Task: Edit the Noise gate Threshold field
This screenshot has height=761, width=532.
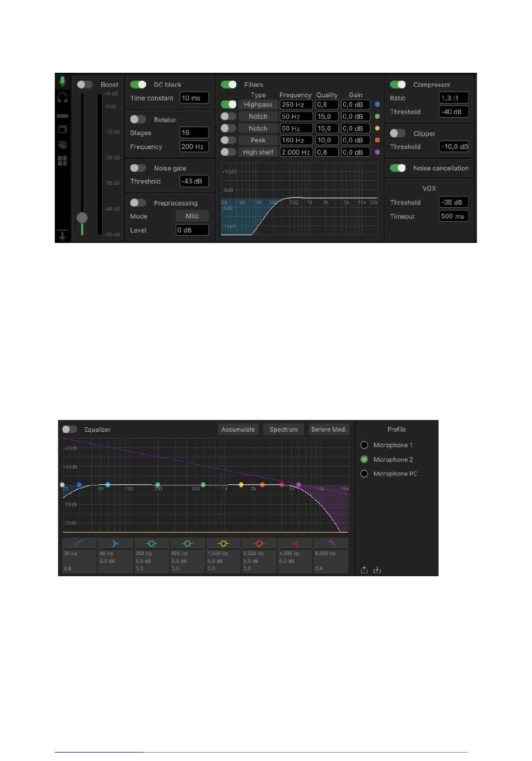Action: click(194, 181)
